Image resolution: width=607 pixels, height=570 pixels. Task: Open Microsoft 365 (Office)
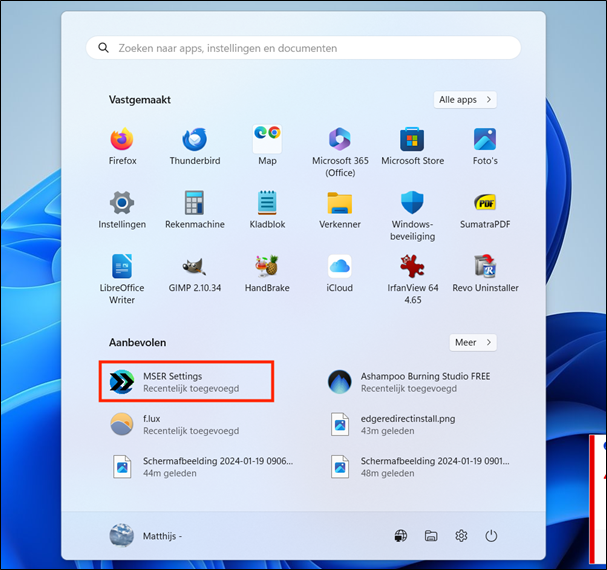340,151
